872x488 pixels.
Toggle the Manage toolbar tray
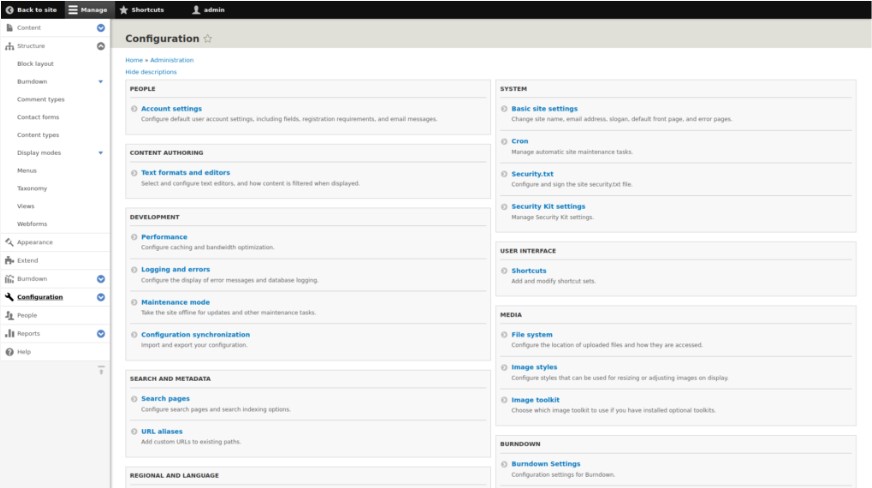point(88,10)
